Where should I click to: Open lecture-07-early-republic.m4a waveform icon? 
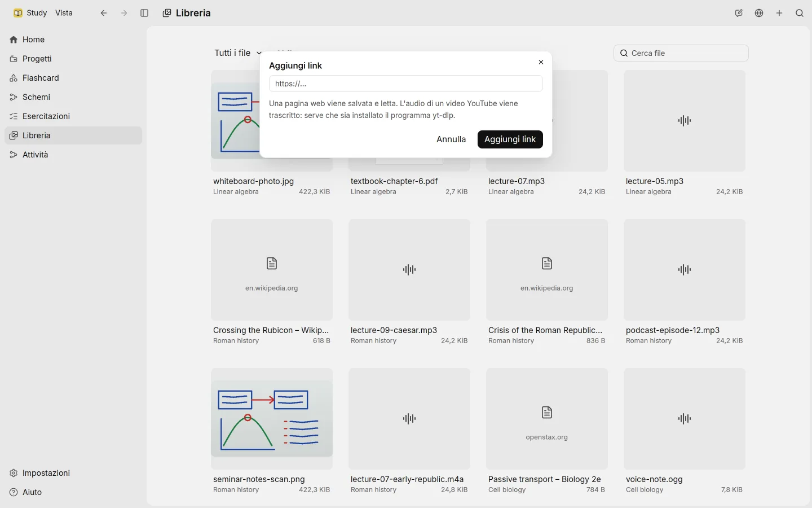[x=409, y=419]
